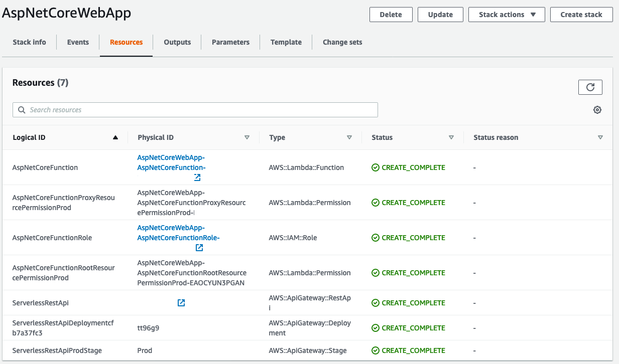The height and width of the screenshot is (364, 619).
Task: Sort by the Status reason column arrow
Action: [x=600, y=137]
